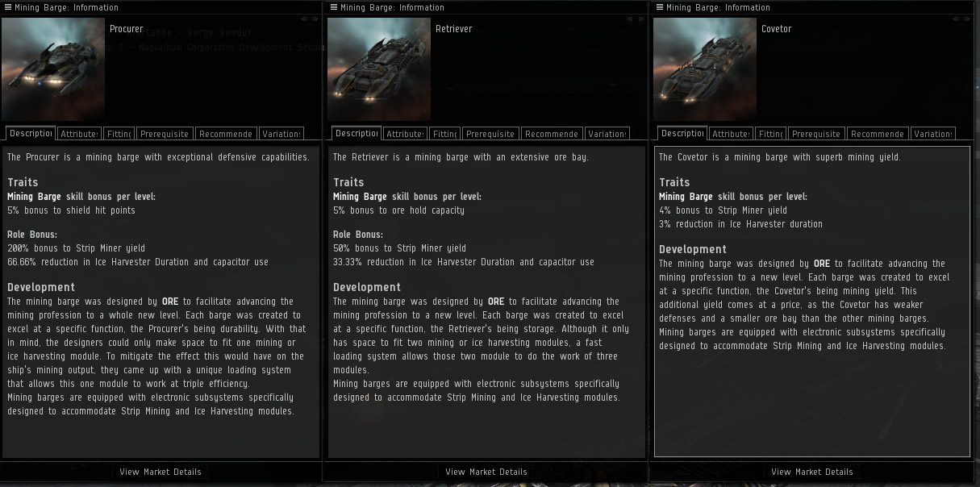Screen dimensions: 980x487
Task: Open the Recommended tab for Covetor
Action: click(x=878, y=134)
